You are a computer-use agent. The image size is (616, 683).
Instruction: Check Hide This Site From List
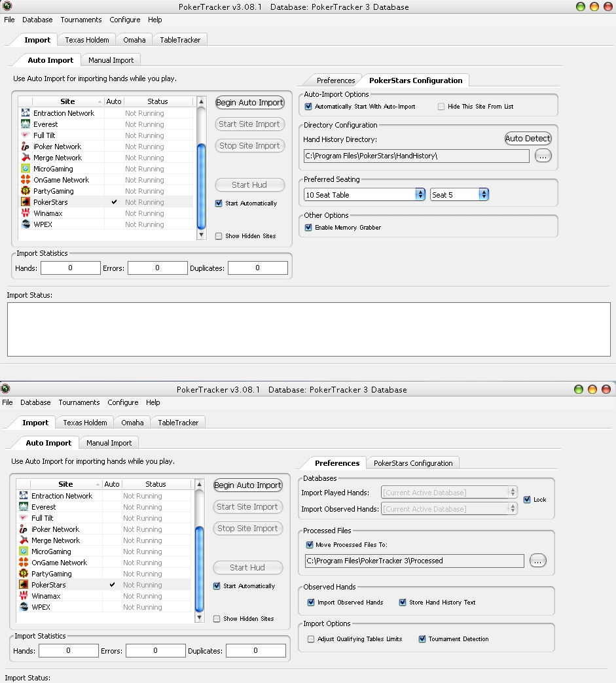coord(441,107)
